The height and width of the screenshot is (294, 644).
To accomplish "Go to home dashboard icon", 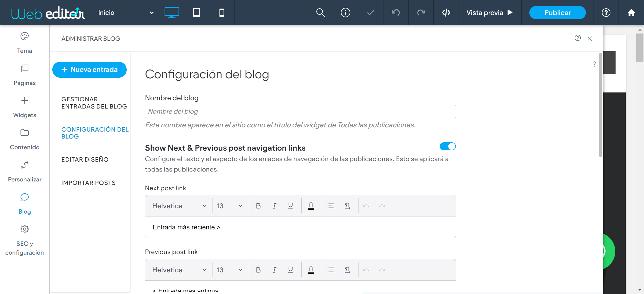I will pos(631,13).
